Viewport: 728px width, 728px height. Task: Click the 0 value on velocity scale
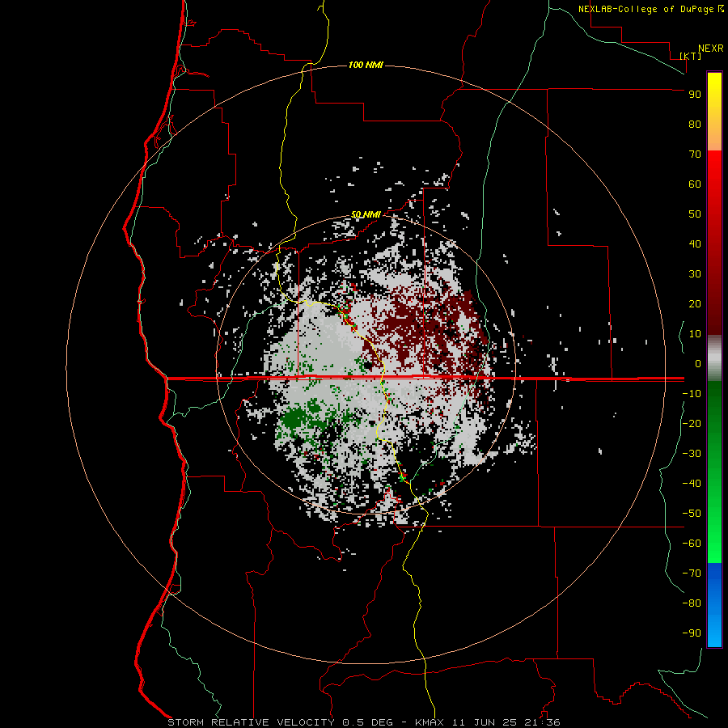[698, 364]
